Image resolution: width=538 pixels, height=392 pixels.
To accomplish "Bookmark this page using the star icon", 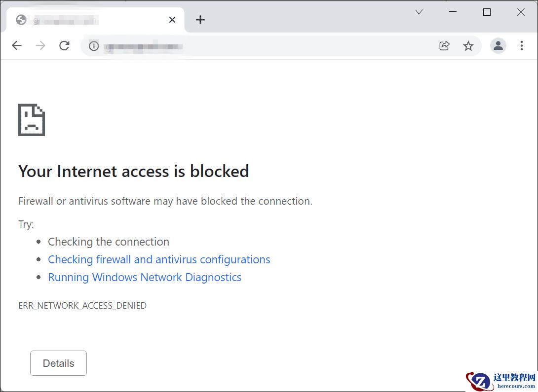I will [x=468, y=45].
